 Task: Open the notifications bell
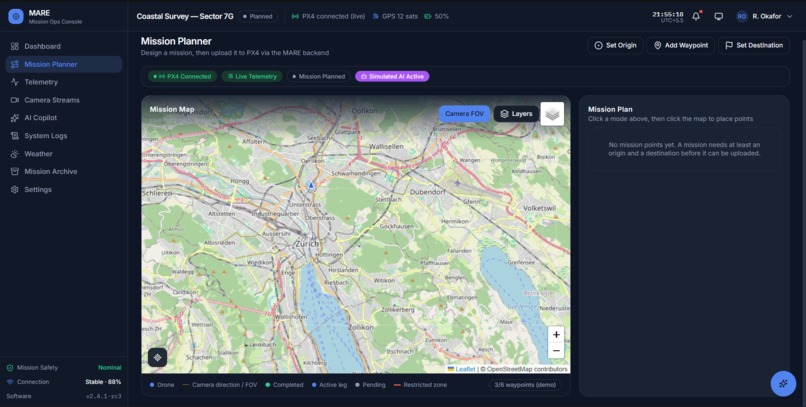[x=696, y=16]
